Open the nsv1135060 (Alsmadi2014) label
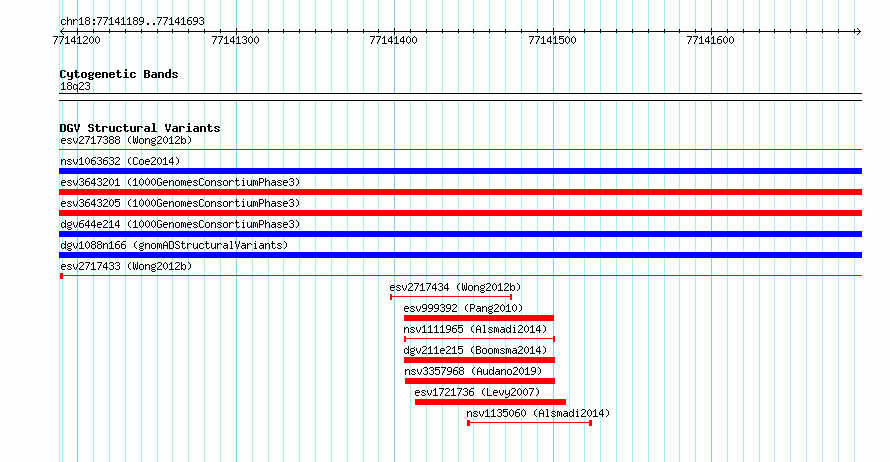 tap(538, 413)
